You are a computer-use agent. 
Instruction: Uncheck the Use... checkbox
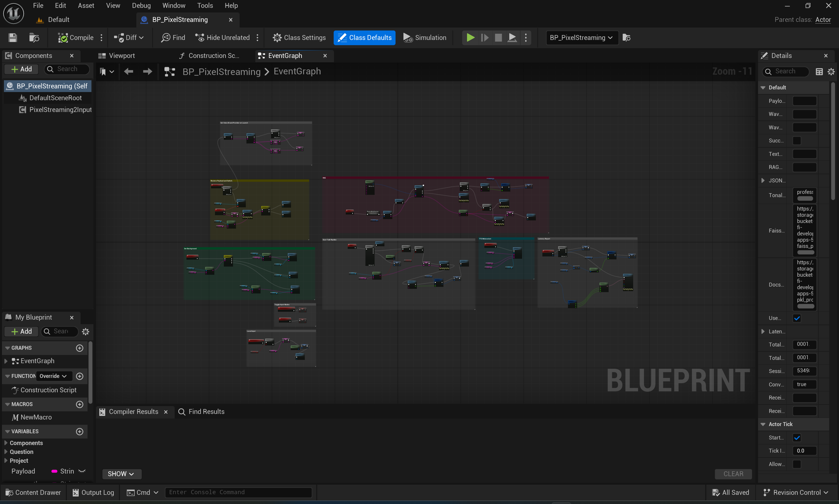tap(796, 318)
